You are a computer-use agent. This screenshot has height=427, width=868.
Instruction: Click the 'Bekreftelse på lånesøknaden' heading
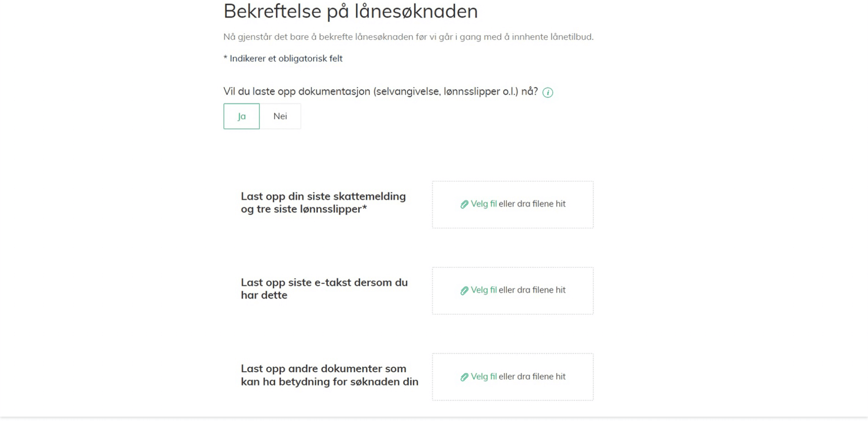[x=350, y=11]
